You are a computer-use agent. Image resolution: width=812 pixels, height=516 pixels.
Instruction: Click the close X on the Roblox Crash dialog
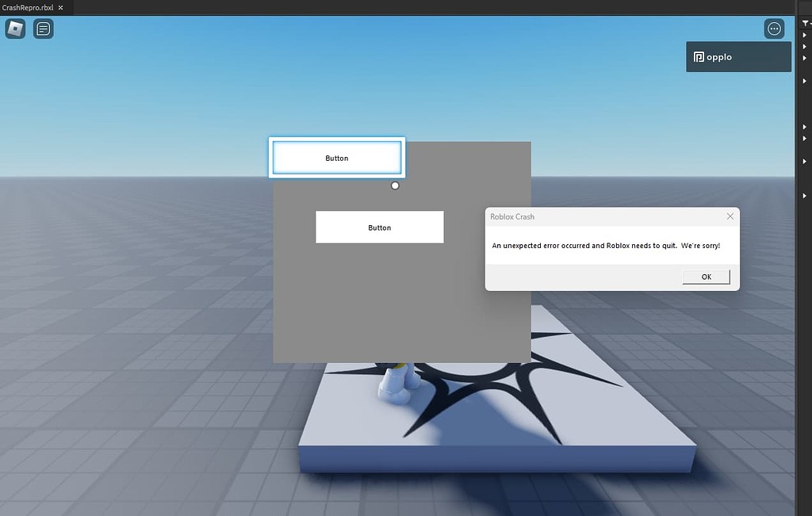(x=730, y=216)
